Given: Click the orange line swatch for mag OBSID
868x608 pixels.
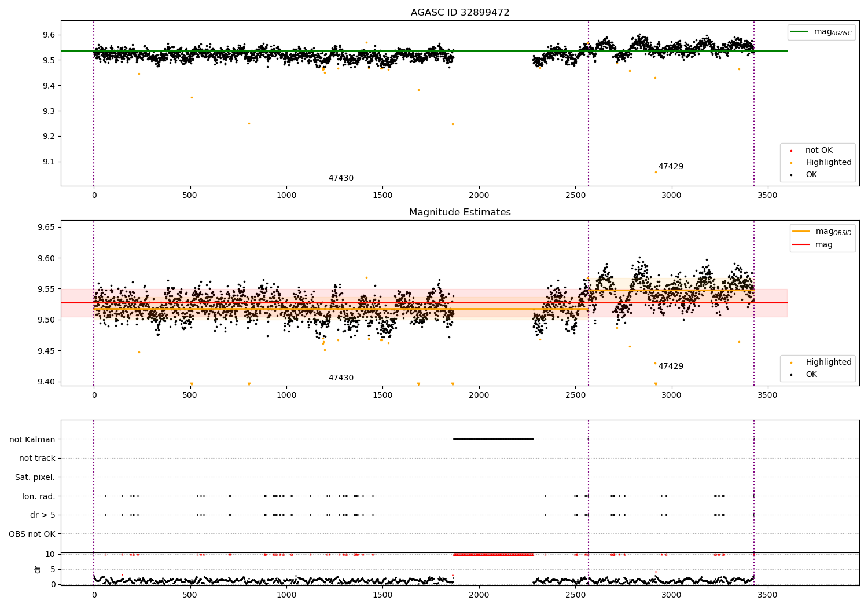Looking at the screenshot, I should click(801, 232).
